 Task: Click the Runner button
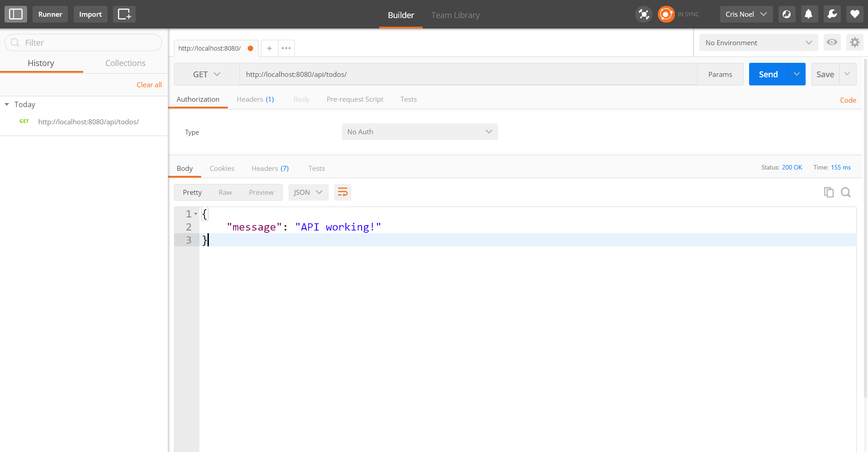[x=50, y=14]
